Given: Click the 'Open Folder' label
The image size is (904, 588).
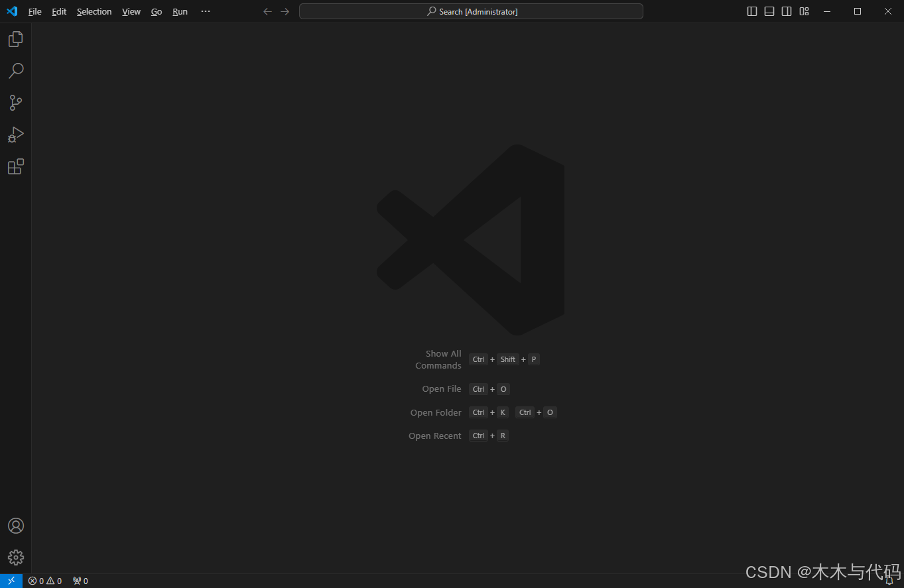Looking at the screenshot, I should tap(436, 412).
